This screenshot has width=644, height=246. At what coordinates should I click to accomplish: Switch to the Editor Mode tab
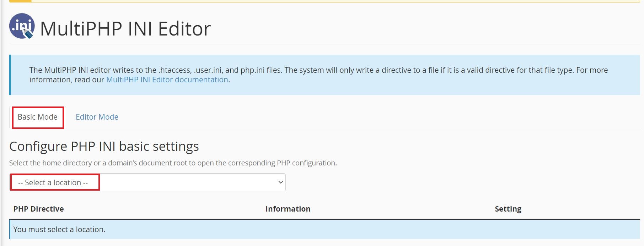click(x=97, y=117)
